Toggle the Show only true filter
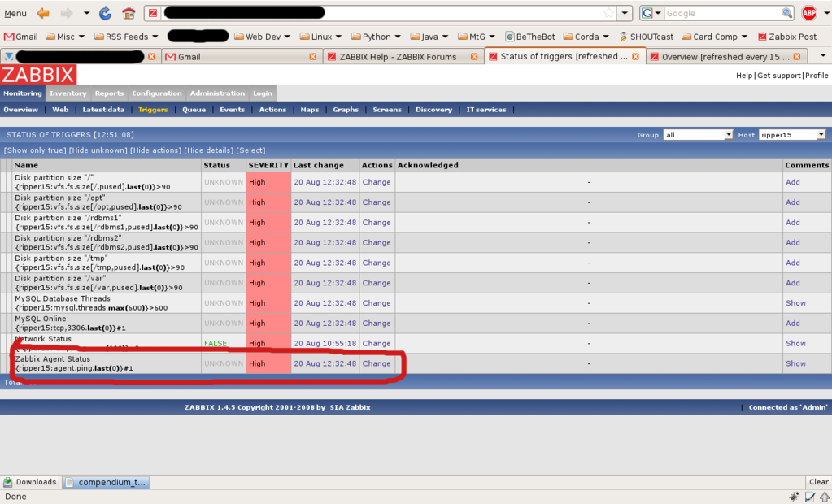Image resolution: width=832 pixels, height=504 pixels. point(35,150)
